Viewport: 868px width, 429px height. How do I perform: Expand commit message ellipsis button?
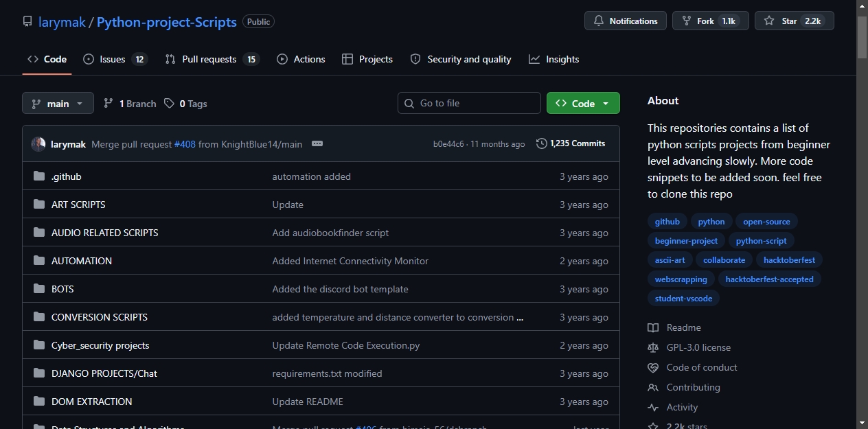point(317,144)
